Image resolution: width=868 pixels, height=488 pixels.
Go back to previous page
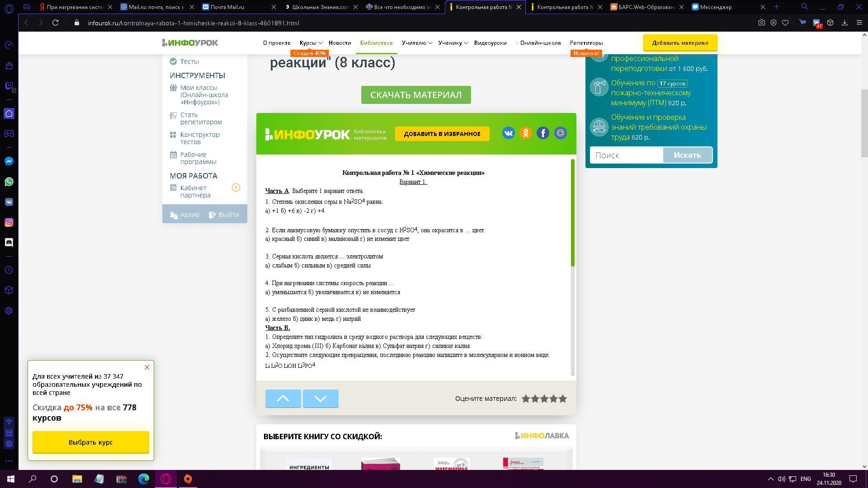pos(26,23)
